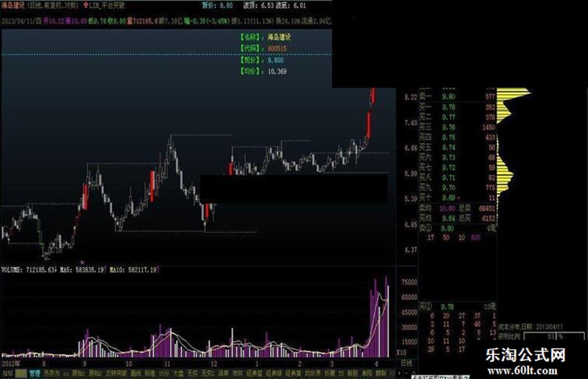Select the 新股 template tab
The image size is (588, 379).
(353, 373)
